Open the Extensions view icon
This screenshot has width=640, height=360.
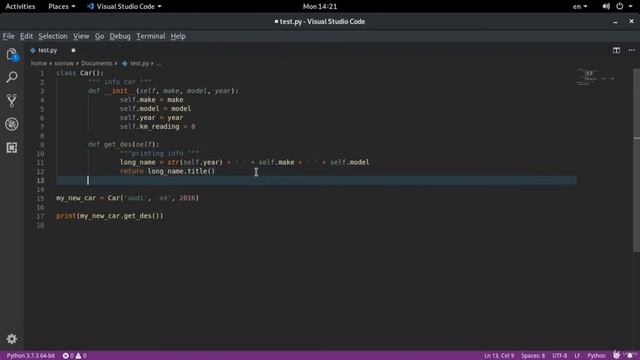(12, 147)
